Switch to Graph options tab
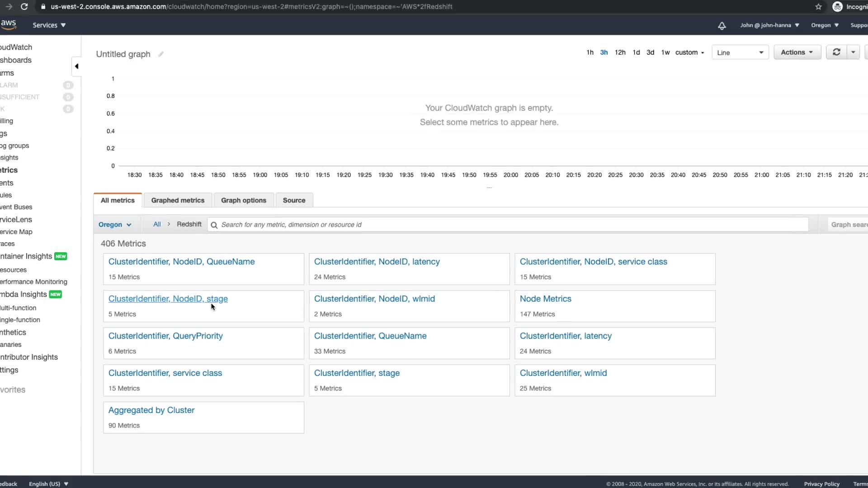868x488 pixels. (243, 200)
